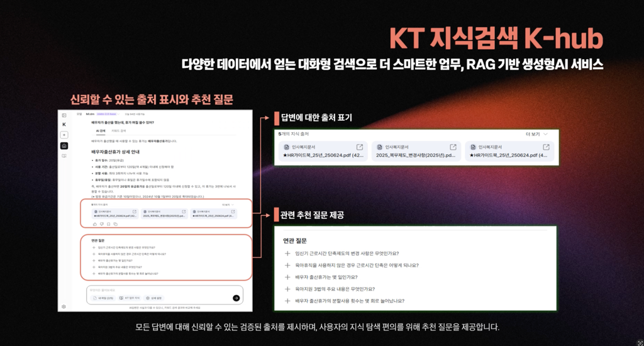Dislike the answer with thumbs-down icon
This screenshot has width=644, height=346.
pyautogui.click(x=102, y=224)
